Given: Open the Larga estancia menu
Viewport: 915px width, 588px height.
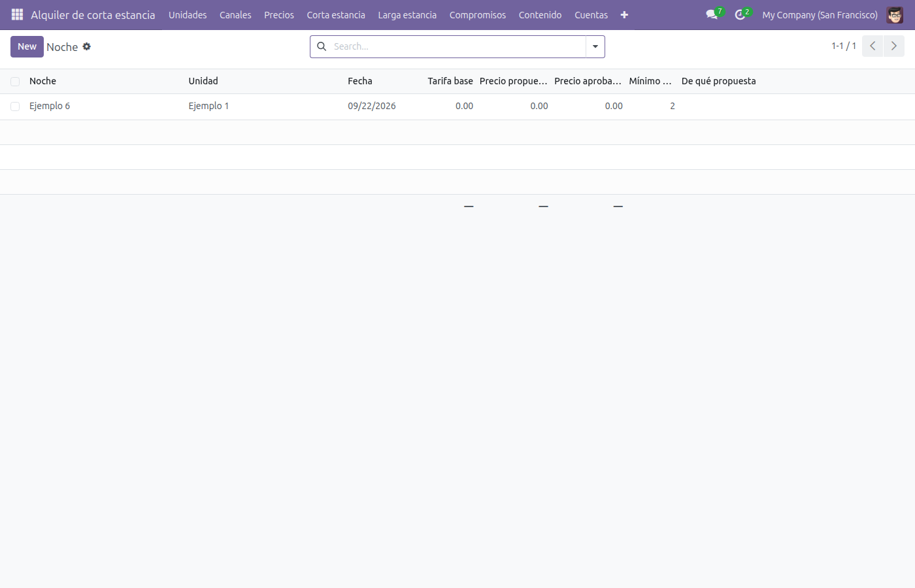Looking at the screenshot, I should pyautogui.click(x=407, y=15).
